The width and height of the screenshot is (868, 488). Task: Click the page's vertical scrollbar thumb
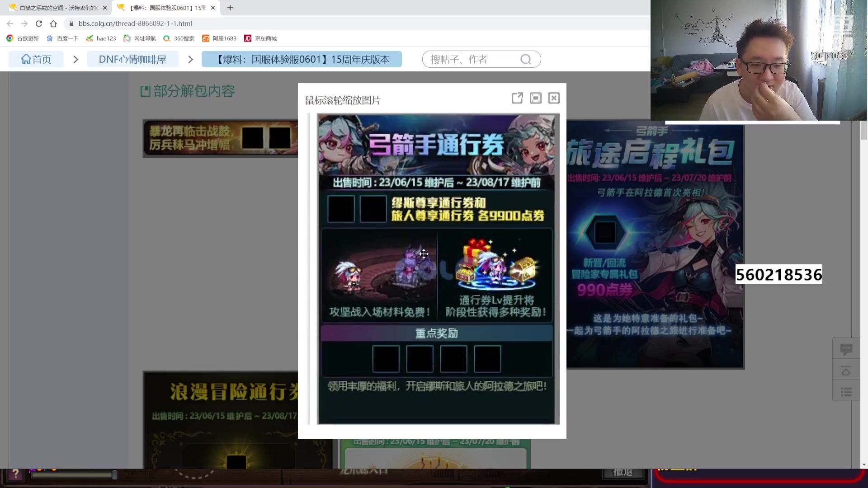point(864,131)
